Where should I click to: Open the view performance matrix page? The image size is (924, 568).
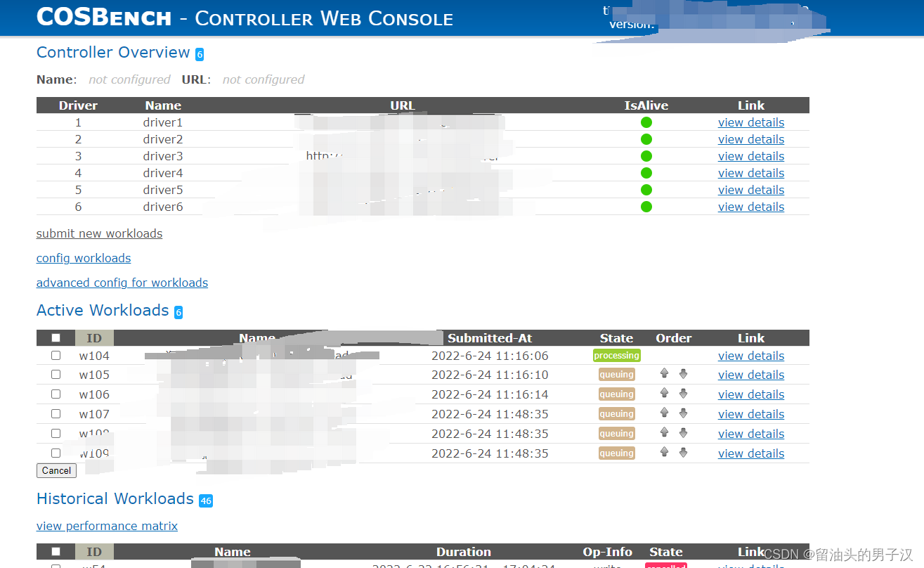(x=107, y=525)
